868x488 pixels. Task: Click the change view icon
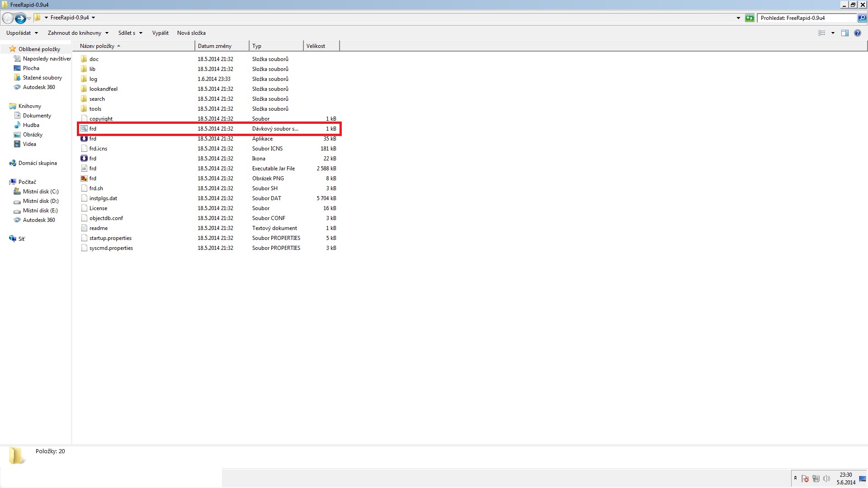point(822,33)
